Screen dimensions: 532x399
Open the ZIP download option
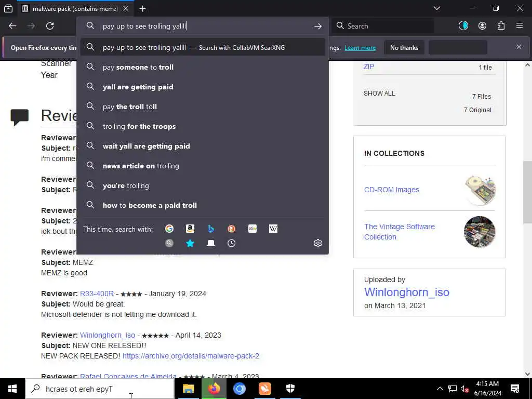[368, 66]
